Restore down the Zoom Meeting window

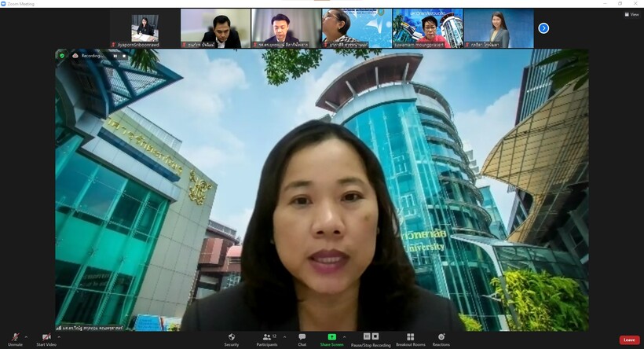(x=620, y=3)
